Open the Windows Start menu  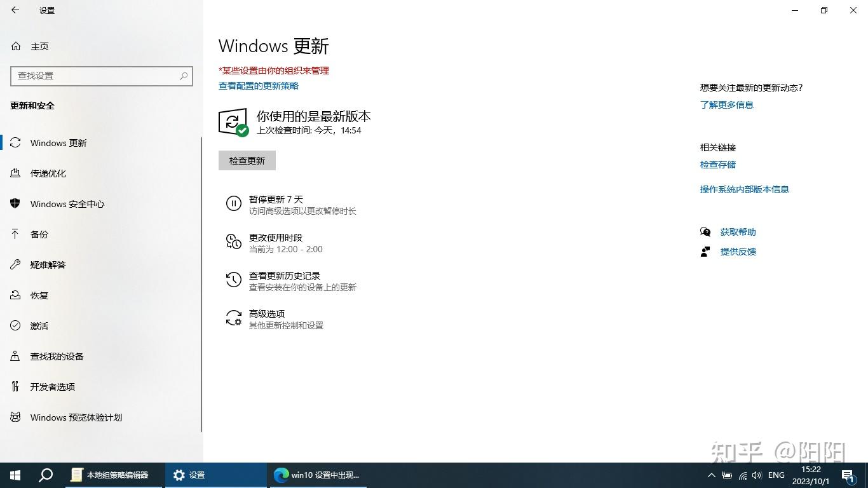pos(15,475)
